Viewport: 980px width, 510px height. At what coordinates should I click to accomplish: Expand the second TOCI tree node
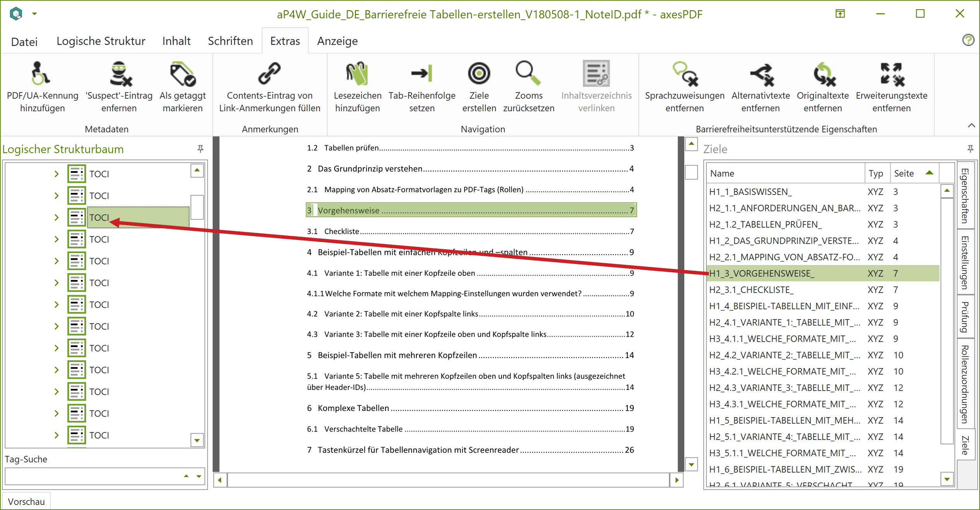(57, 196)
